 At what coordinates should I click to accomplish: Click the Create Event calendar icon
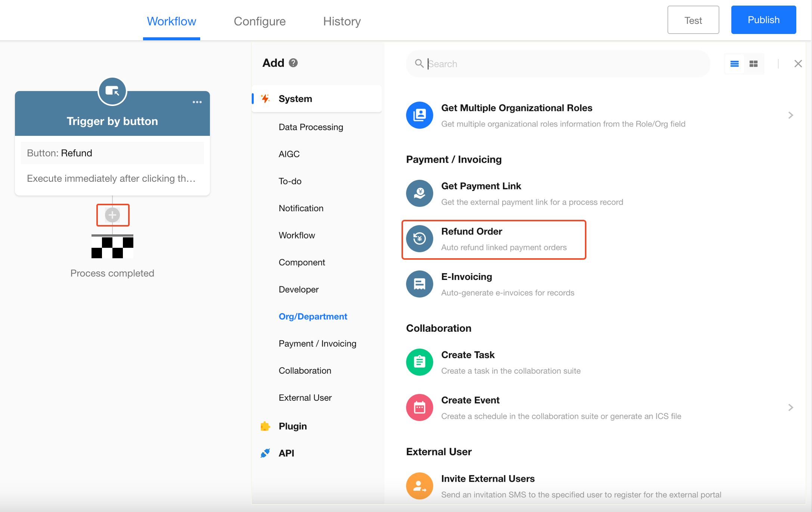pyautogui.click(x=419, y=408)
